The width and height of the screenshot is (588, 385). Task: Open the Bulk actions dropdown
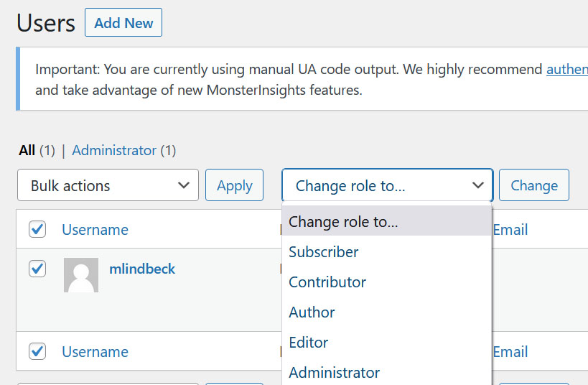pyautogui.click(x=108, y=185)
